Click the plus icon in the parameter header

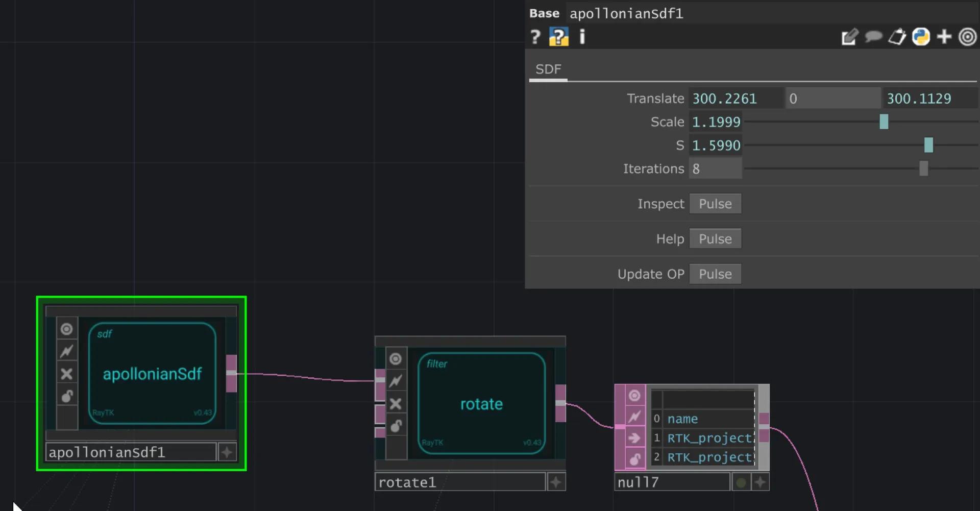(x=944, y=37)
